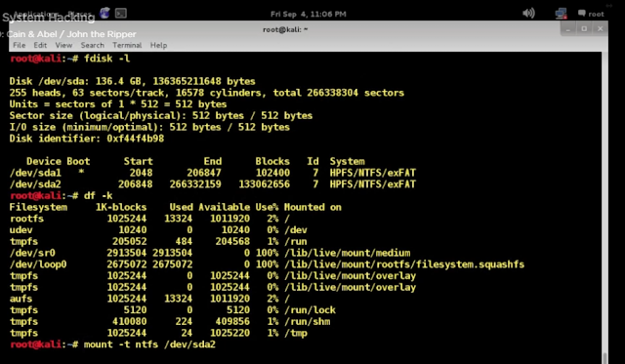Viewport: 625px width, 364px height.
Task: Click the 'df -k' command text
Action: (x=98, y=196)
